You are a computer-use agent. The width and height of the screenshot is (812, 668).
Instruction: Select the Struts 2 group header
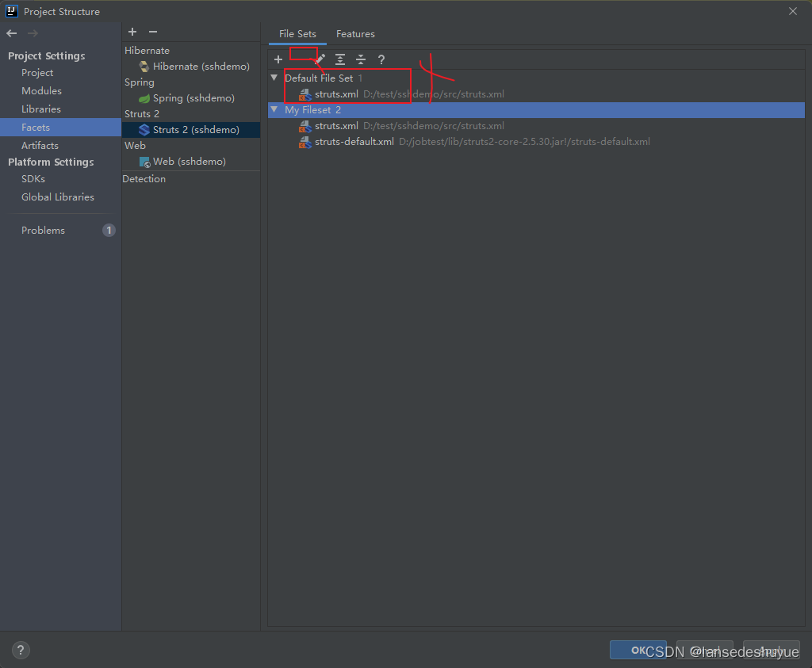pyautogui.click(x=142, y=114)
